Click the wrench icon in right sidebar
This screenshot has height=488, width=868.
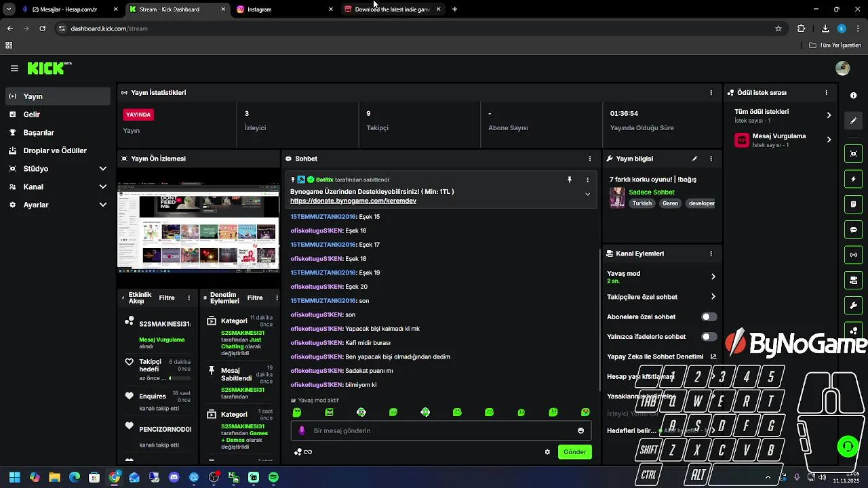854,306
